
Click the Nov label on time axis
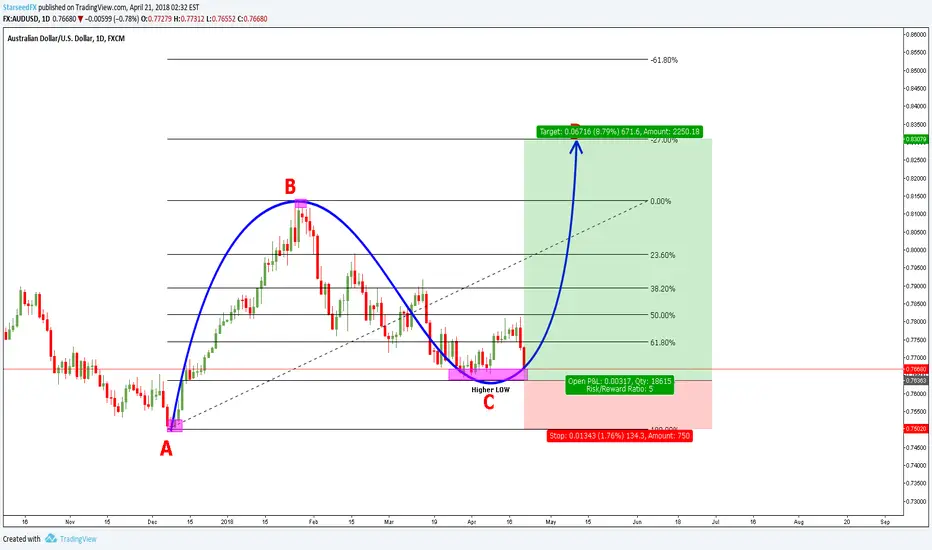[70, 522]
